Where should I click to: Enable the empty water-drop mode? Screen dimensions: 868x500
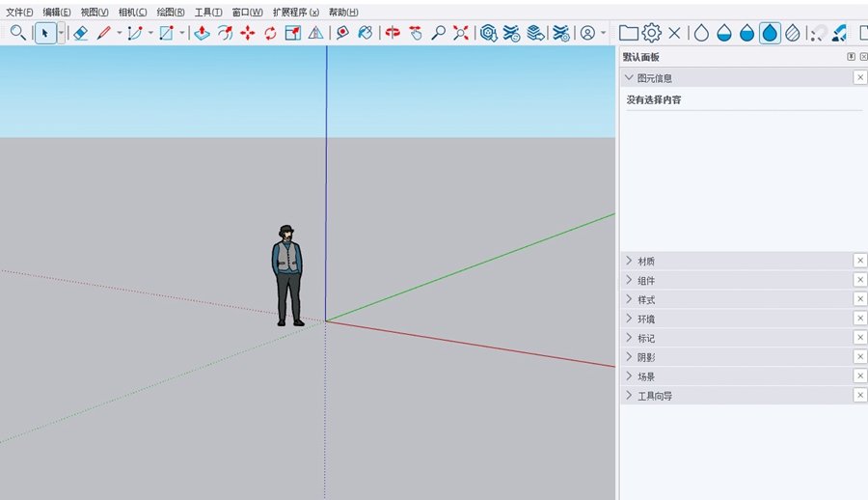click(701, 33)
